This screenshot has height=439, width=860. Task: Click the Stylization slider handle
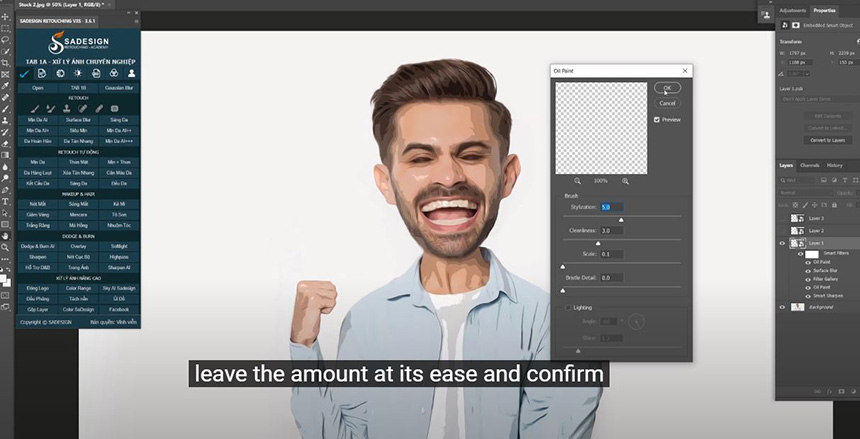point(621,219)
